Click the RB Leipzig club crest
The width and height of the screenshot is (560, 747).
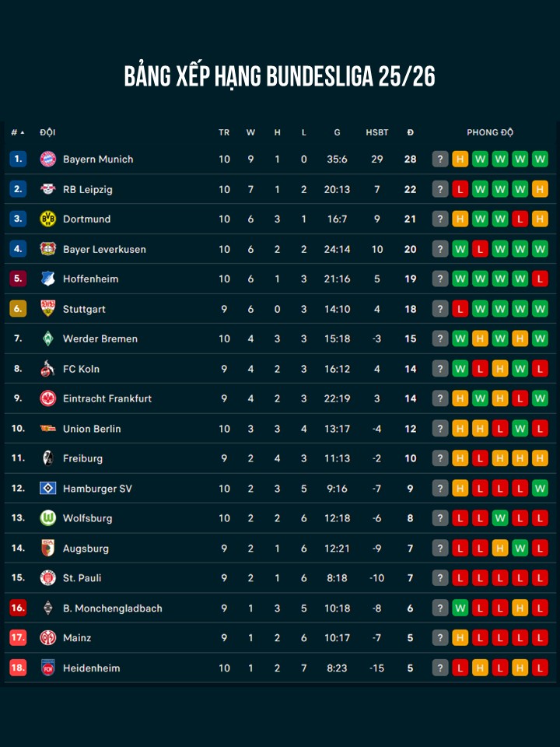[x=48, y=189]
